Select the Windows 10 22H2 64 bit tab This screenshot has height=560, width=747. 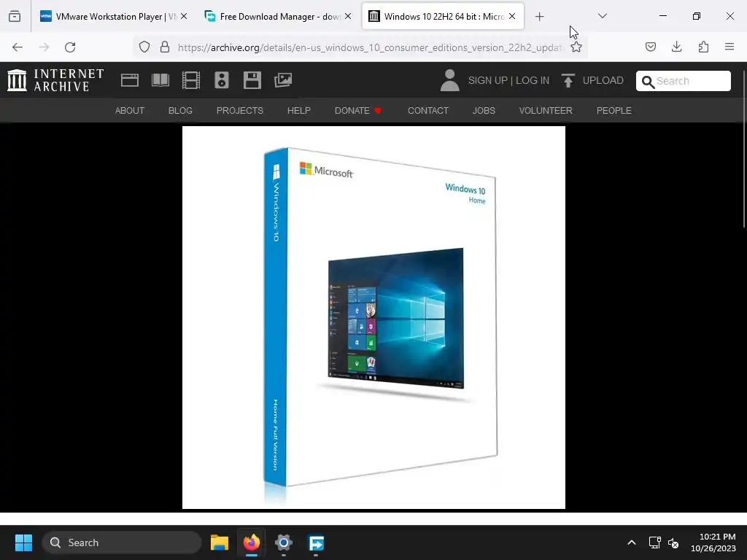pos(443,17)
